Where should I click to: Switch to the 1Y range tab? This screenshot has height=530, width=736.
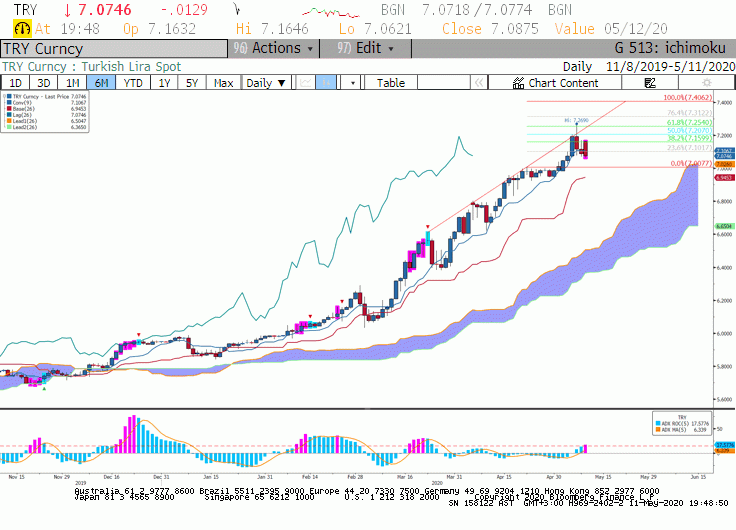[x=164, y=83]
